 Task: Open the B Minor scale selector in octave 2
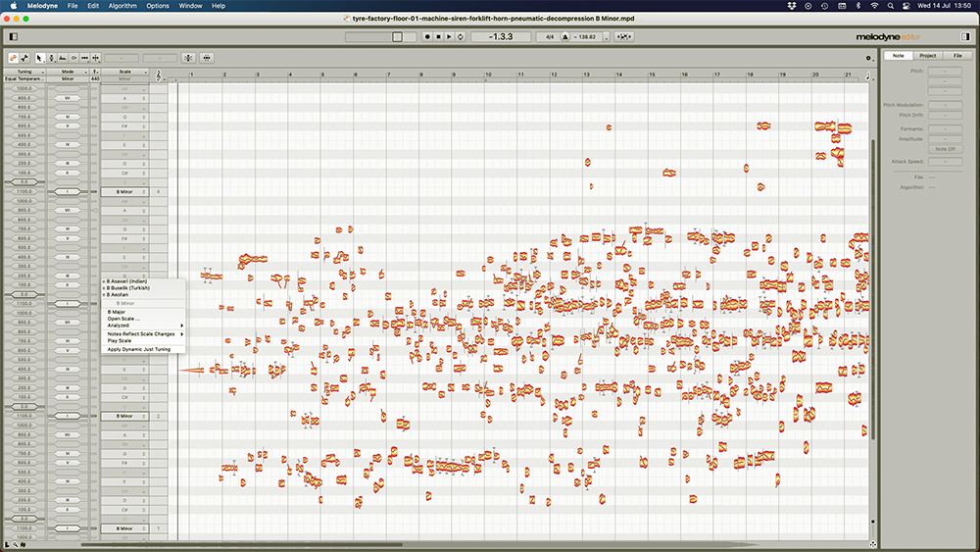(x=125, y=416)
